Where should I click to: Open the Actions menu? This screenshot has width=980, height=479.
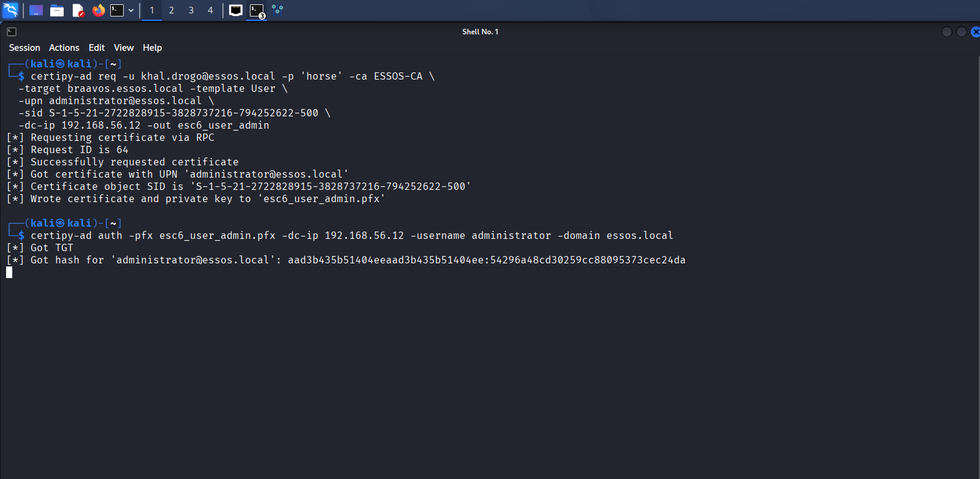[64, 48]
